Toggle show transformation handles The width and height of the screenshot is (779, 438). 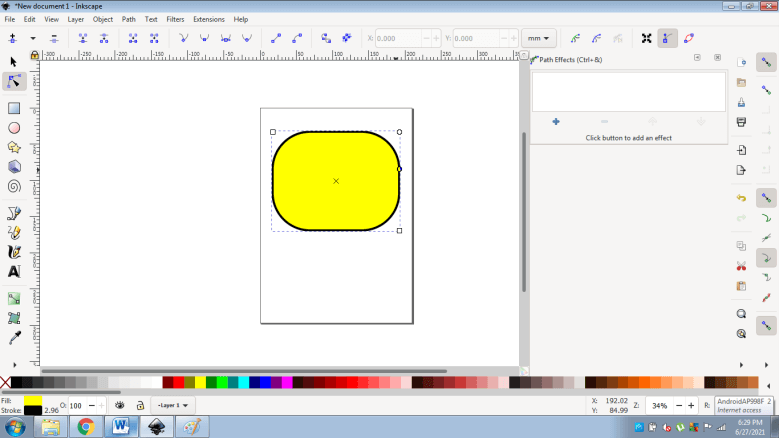[646, 38]
